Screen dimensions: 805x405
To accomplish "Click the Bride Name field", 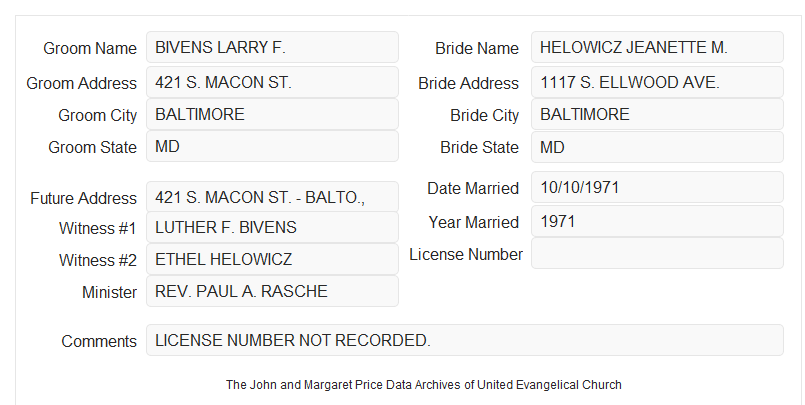I will (658, 47).
